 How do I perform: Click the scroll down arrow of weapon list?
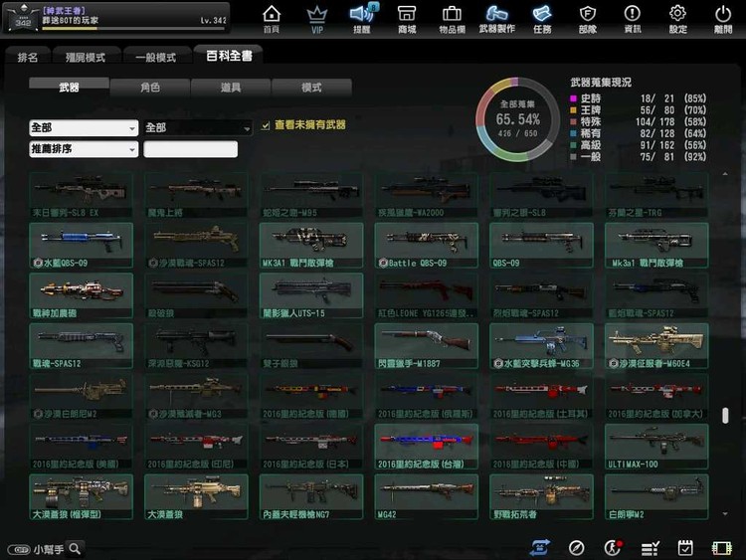point(725,514)
